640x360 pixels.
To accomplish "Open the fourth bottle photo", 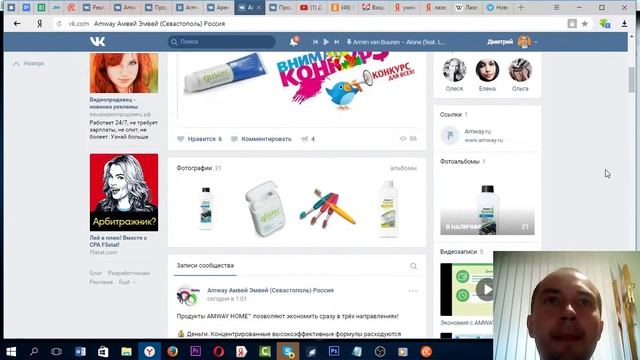I will pyautogui.click(x=388, y=209).
